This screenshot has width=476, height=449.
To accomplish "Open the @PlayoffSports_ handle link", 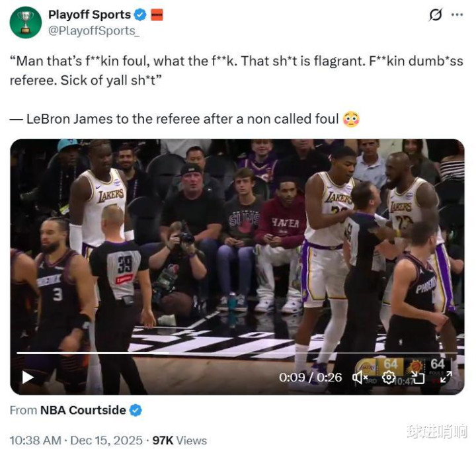I will point(94,31).
